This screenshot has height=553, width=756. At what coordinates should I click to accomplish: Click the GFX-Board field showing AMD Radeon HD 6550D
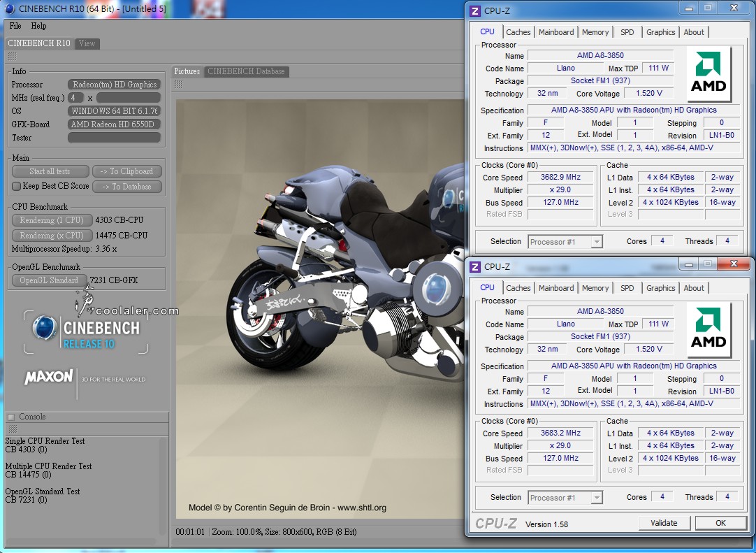pyautogui.click(x=115, y=124)
